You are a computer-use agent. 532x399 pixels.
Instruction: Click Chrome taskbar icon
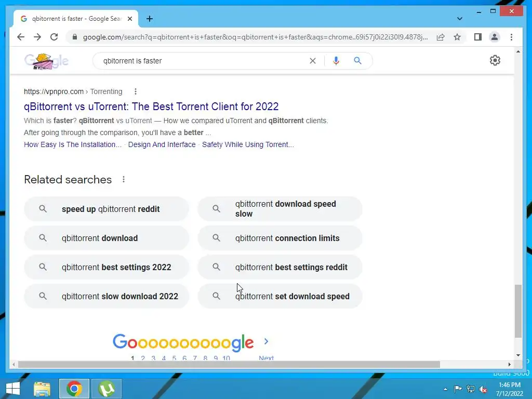74,389
